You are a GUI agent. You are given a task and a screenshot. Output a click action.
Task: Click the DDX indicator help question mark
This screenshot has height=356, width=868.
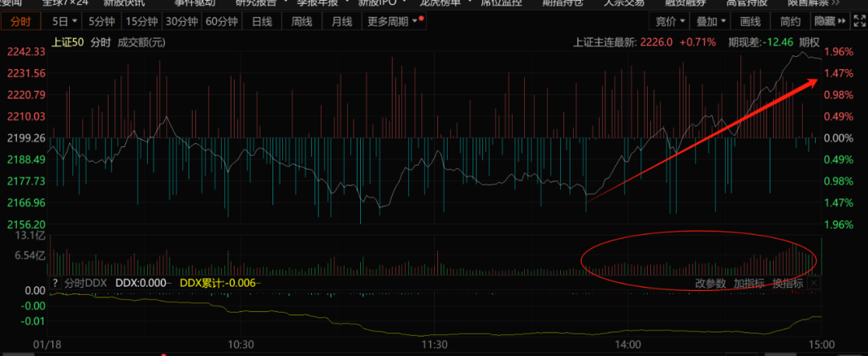point(55,282)
